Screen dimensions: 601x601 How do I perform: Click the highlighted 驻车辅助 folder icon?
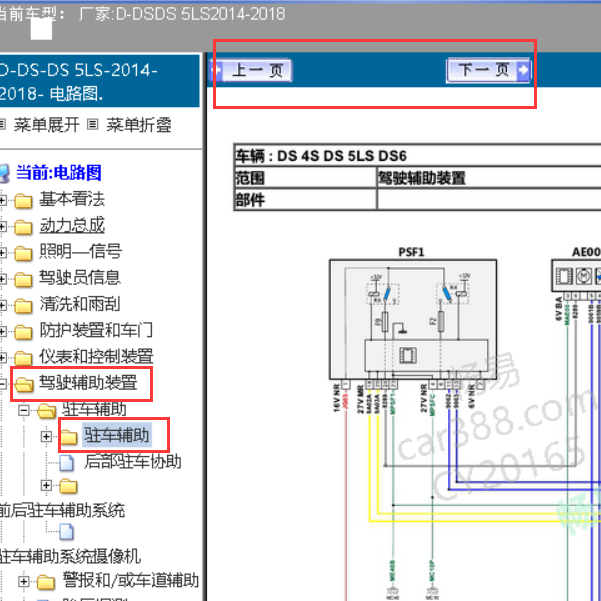click(69, 437)
